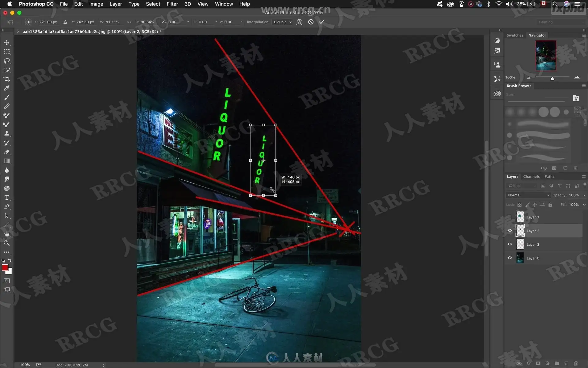Screen dimensions: 588x368
Task: Hide Layer 3 visibility eye
Action: click(x=510, y=244)
